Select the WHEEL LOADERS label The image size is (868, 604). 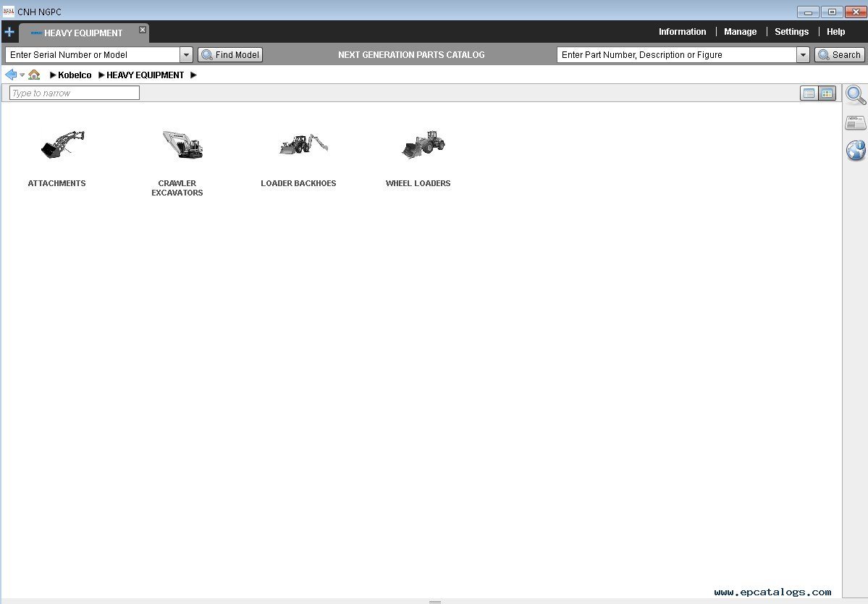coord(418,183)
